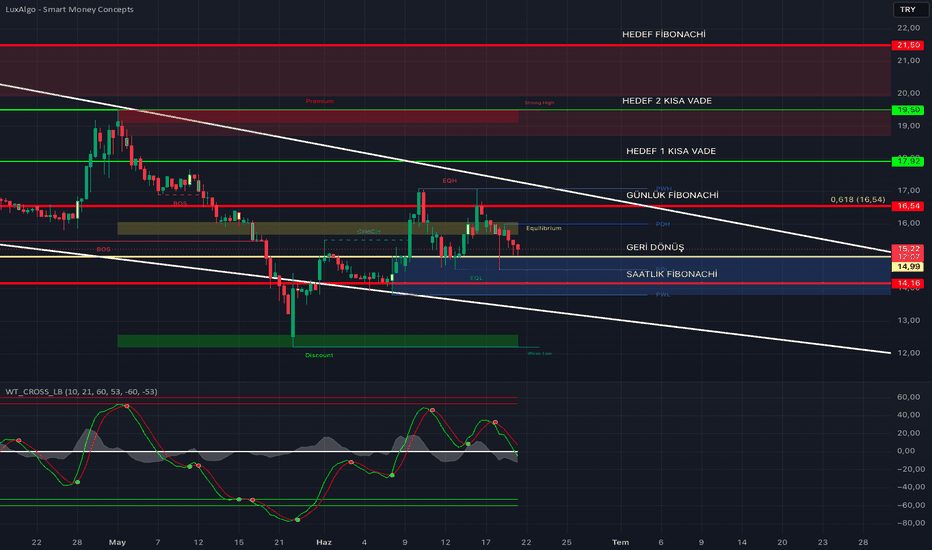Image resolution: width=932 pixels, height=550 pixels.
Task: Click the Strong High label
Action: click(x=539, y=103)
